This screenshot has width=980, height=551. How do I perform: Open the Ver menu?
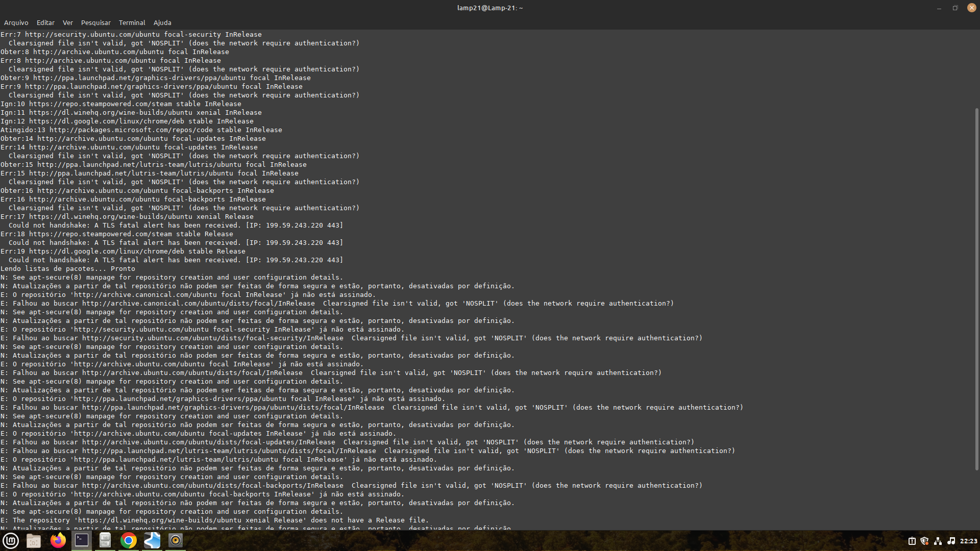click(68, 22)
